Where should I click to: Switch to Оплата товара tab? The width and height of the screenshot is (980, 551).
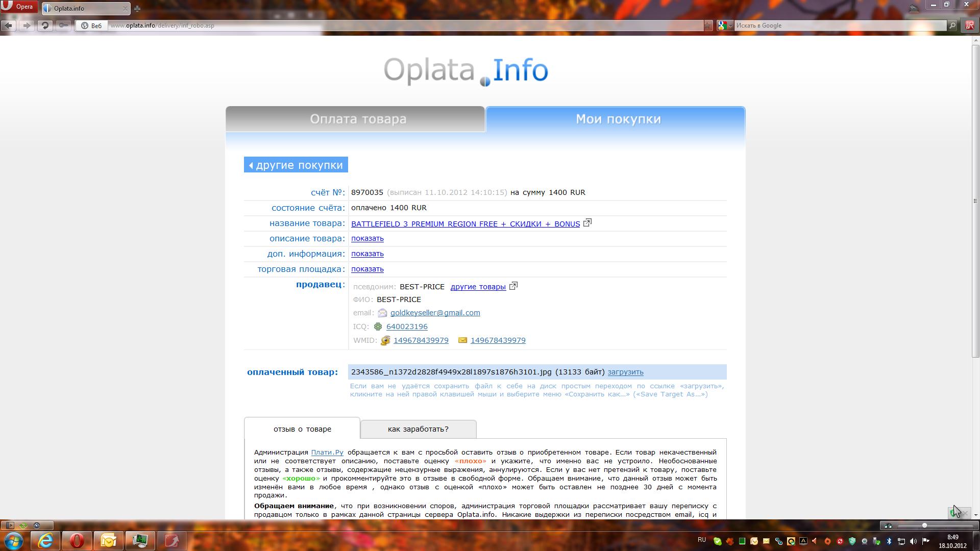pos(357,119)
